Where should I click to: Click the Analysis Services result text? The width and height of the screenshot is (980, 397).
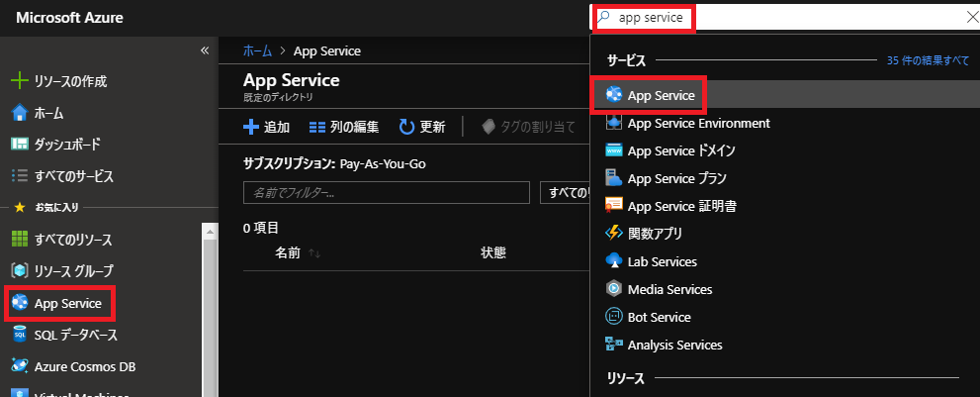coord(675,346)
